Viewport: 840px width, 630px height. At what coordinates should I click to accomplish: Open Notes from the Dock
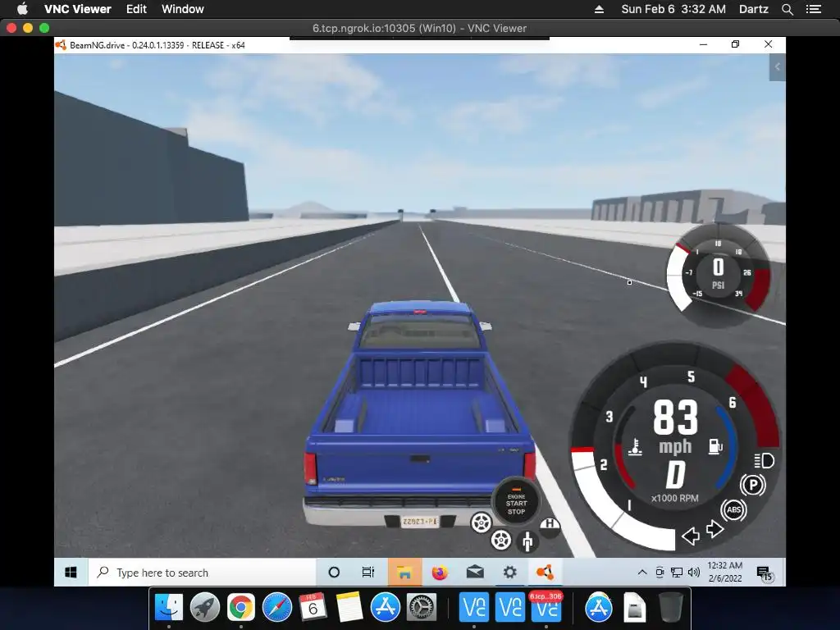point(349,608)
